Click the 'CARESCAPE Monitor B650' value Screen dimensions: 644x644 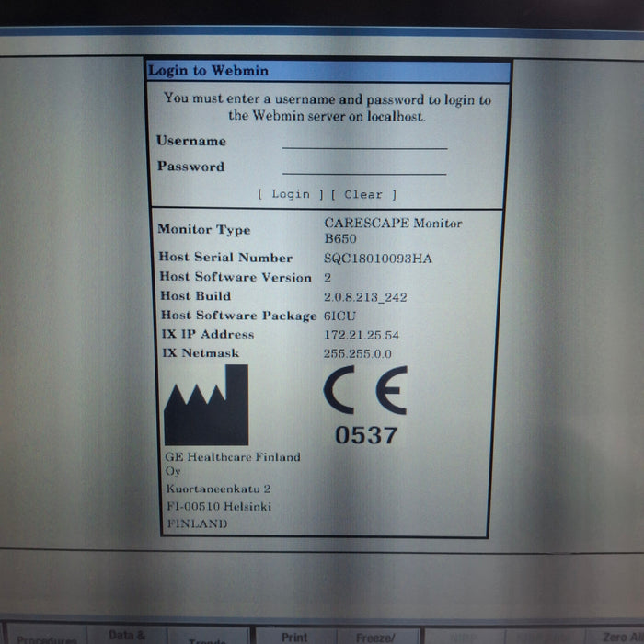point(393,230)
